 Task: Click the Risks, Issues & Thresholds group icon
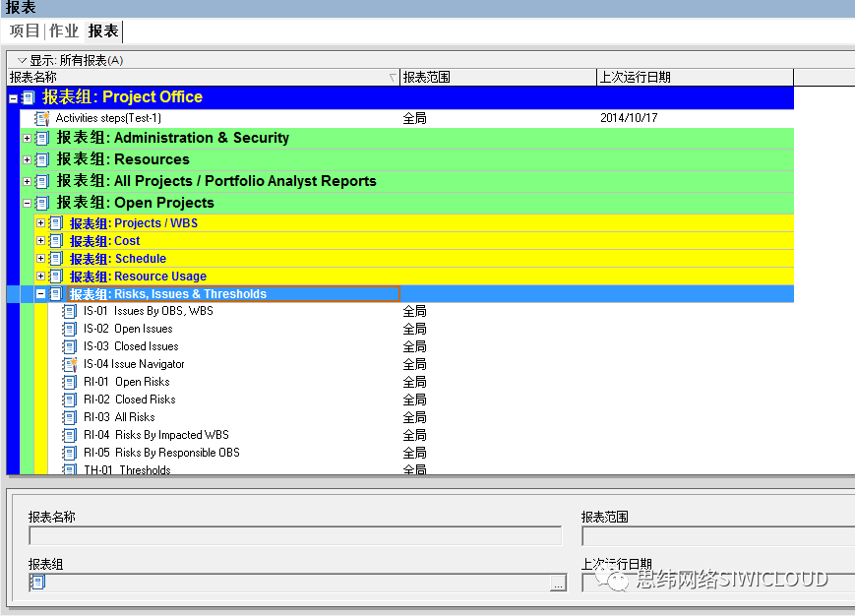click(56, 294)
